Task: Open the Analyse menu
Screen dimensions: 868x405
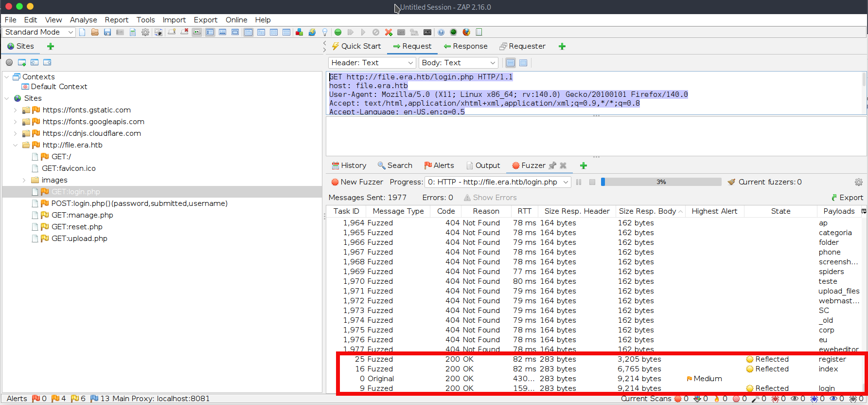Action: [83, 20]
